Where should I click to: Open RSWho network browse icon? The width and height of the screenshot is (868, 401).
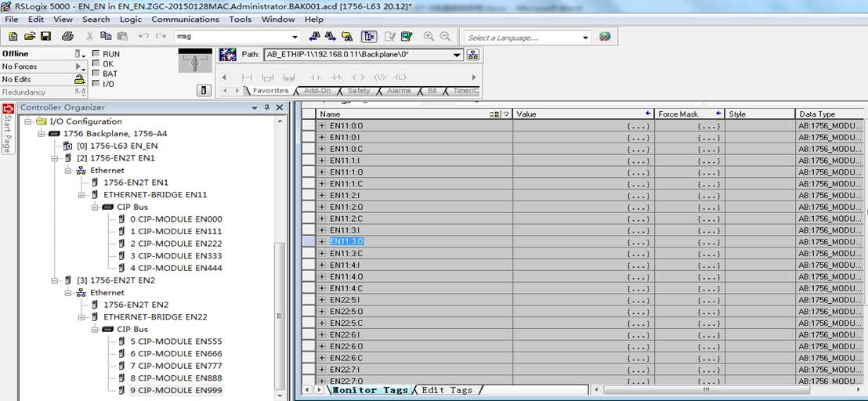tap(473, 55)
